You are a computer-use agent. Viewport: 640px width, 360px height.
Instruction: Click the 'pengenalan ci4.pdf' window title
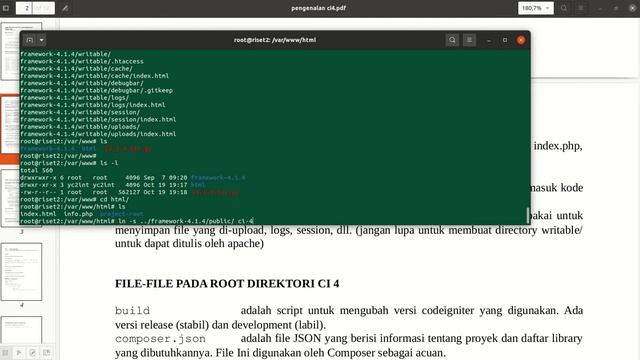(x=318, y=8)
